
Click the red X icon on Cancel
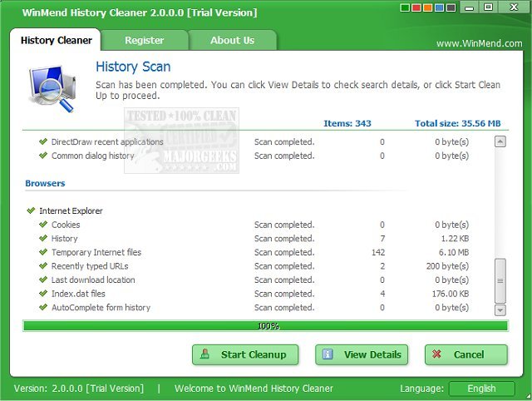click(x=436, y=354)
